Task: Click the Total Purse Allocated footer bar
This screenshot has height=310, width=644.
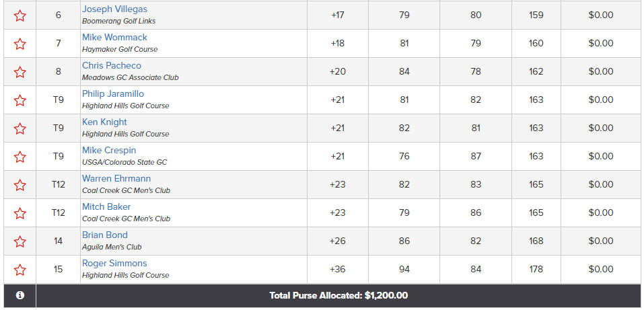Action: (338, 296)
